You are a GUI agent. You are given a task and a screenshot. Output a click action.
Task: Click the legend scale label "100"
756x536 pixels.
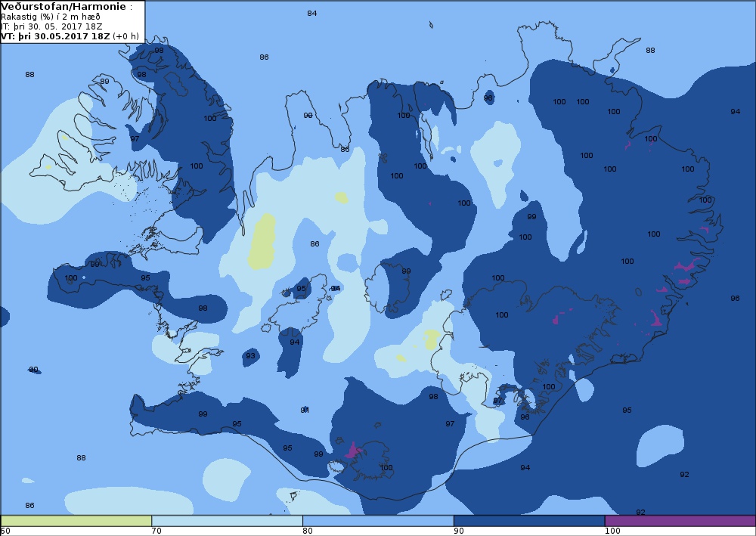[612, 531]
